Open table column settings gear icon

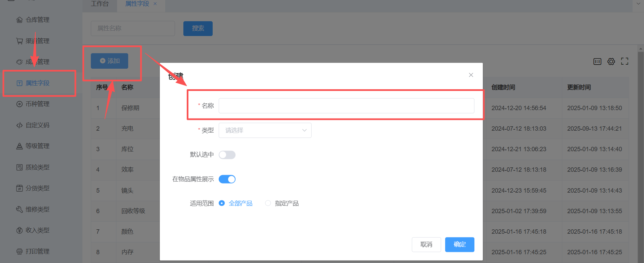[611, 61]
